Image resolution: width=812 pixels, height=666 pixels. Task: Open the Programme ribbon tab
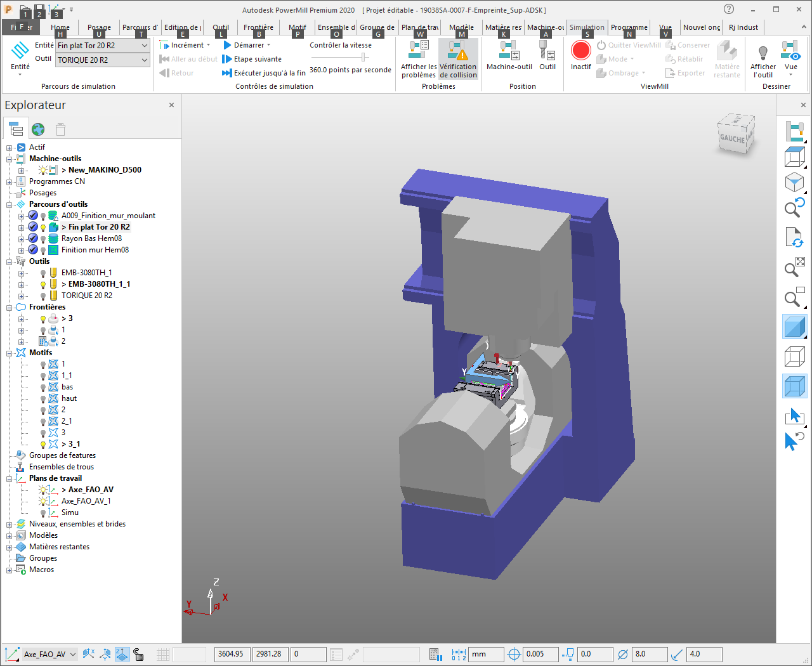click(x=629, y=27)
